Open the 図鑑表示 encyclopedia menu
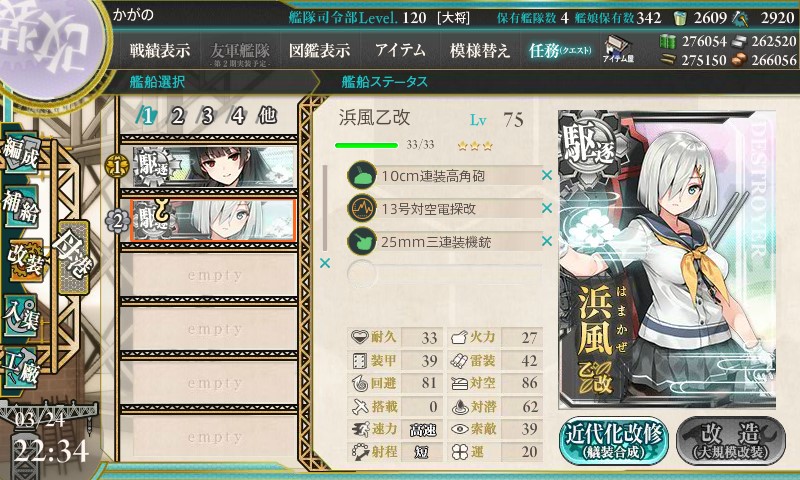This screenshot has width=800, height=480. 319,50
